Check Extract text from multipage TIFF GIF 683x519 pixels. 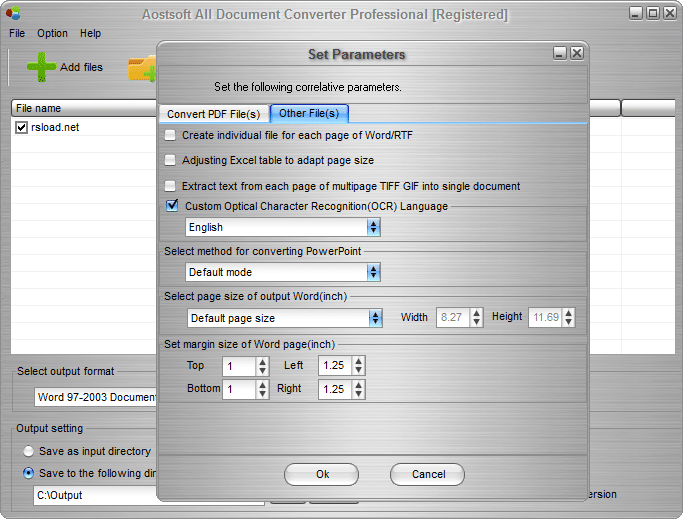[x=170, y=186]
